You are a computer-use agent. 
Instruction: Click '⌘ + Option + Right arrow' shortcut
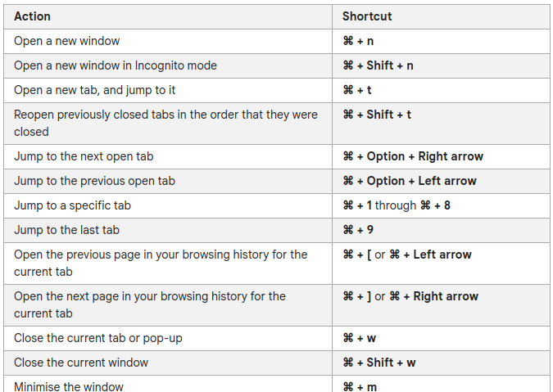(x=413, y=157)
